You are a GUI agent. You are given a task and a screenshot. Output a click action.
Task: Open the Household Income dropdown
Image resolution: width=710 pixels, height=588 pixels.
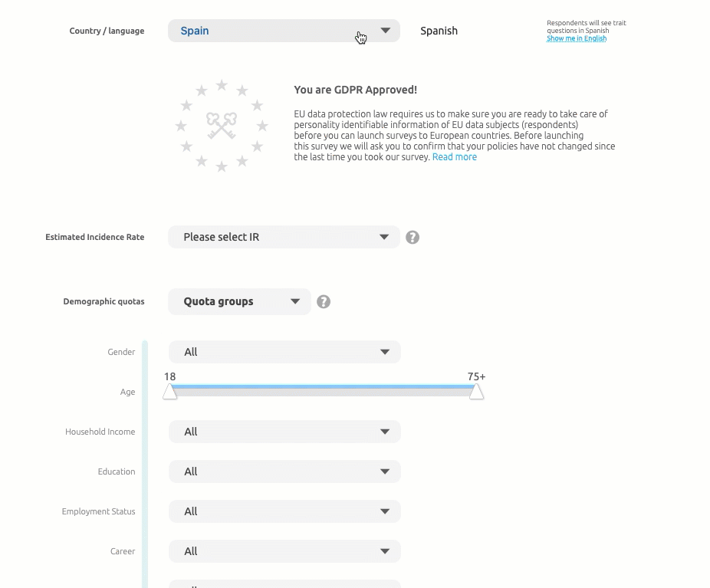(284, 432)
